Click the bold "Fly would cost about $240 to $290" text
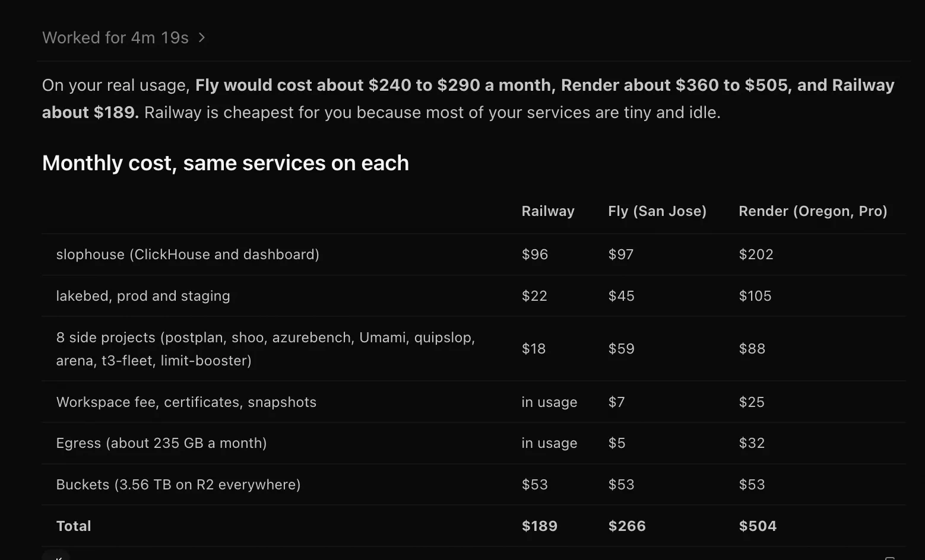Screen dimensions: 925x560 (338, 85)
